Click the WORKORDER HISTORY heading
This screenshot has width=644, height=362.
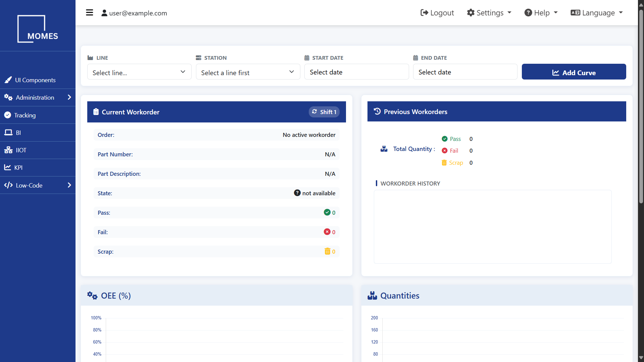tap(410, 184)
